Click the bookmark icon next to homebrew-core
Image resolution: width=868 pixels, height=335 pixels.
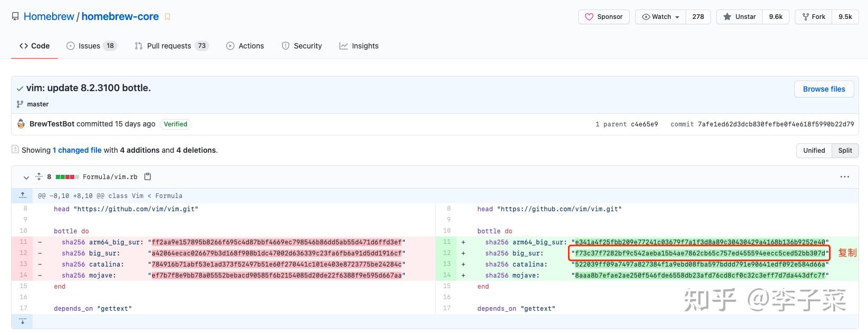point(168,17)
